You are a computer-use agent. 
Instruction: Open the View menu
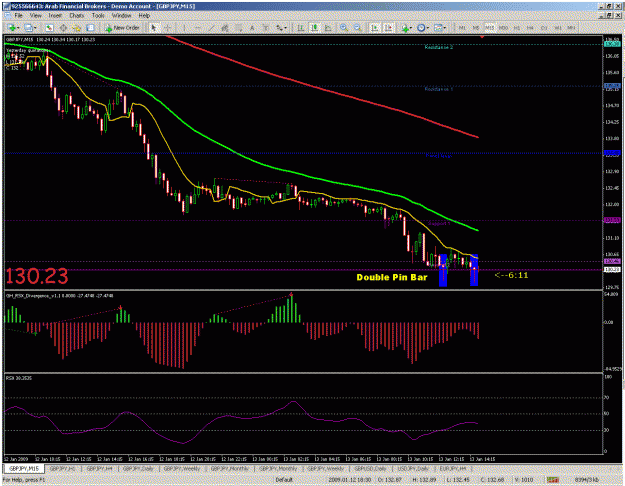35,16
